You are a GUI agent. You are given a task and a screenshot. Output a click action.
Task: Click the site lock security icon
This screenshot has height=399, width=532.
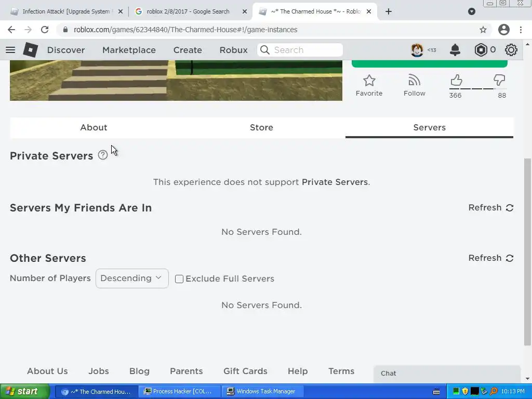point(65,30)
